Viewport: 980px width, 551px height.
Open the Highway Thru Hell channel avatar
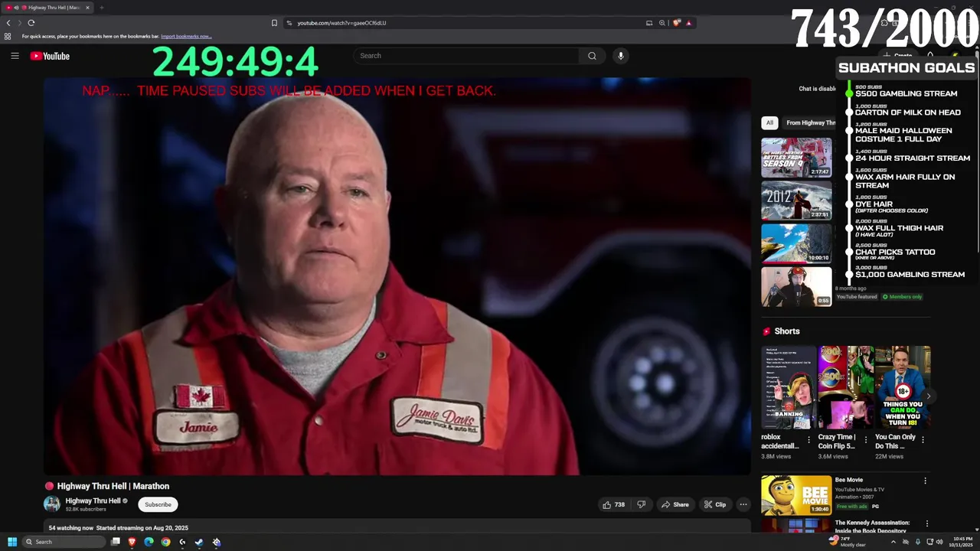(x=52, y=504)
